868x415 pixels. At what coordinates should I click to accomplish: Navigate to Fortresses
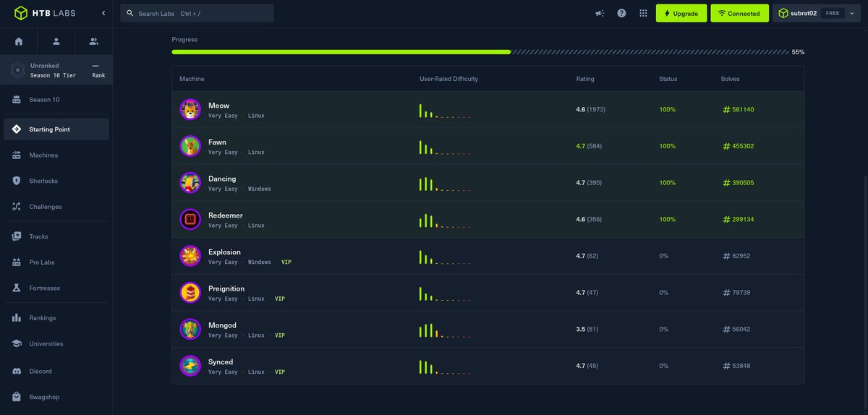[x=56, y=288]
